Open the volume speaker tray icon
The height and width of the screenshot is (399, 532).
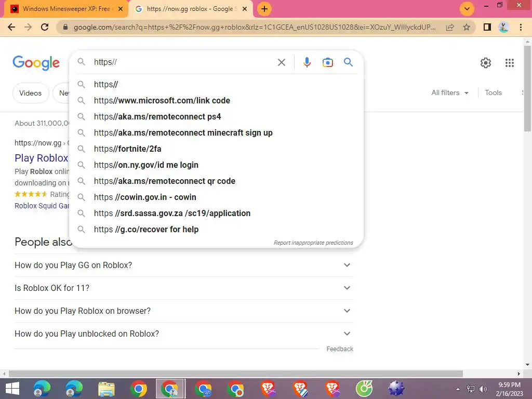483,389
